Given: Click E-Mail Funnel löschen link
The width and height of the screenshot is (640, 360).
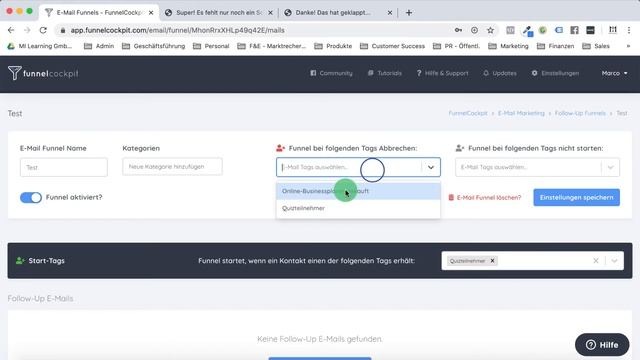Looking at the screenshot, I should [485, 198].
